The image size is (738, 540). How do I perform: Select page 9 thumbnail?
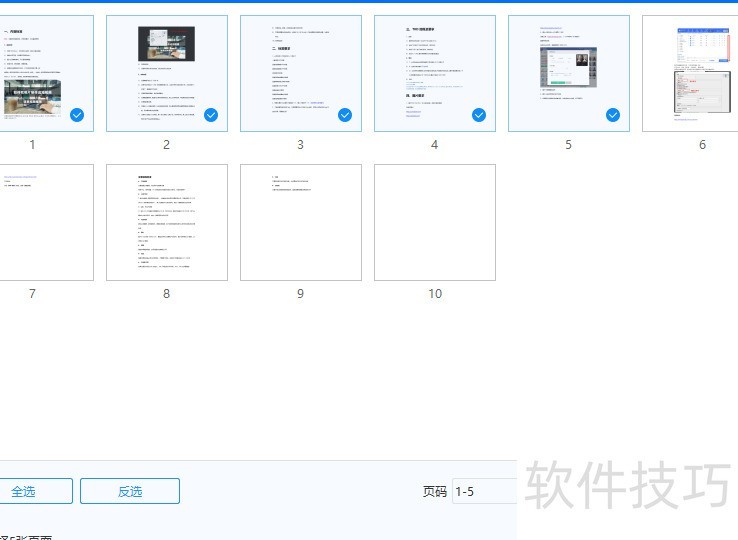click(x=301, y=222)
